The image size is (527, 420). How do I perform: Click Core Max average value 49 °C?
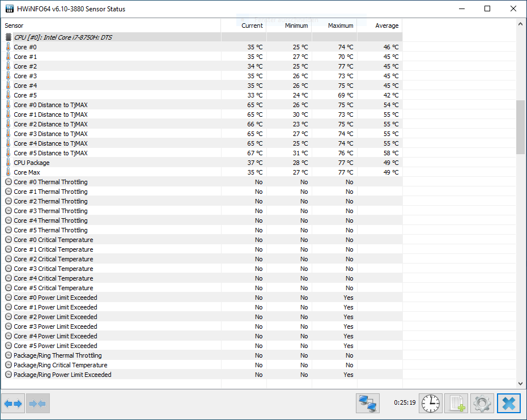click(391, 172)
